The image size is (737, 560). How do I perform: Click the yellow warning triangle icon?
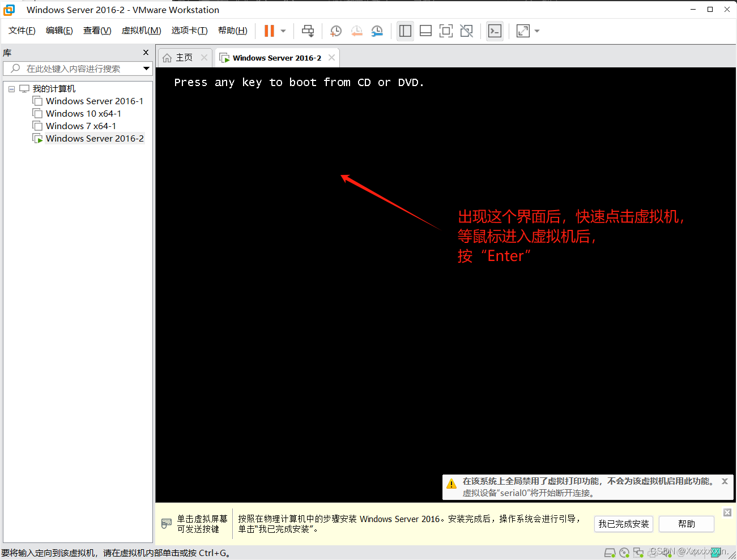click(x=451, y=484)
